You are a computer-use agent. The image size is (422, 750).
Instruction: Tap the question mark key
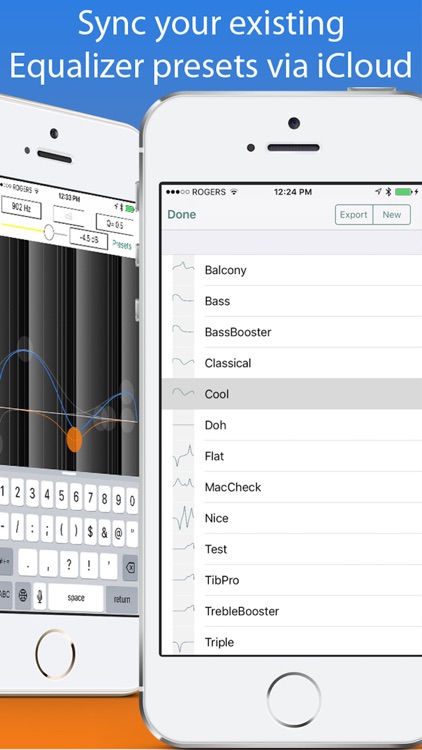click(x=69, y=564)
